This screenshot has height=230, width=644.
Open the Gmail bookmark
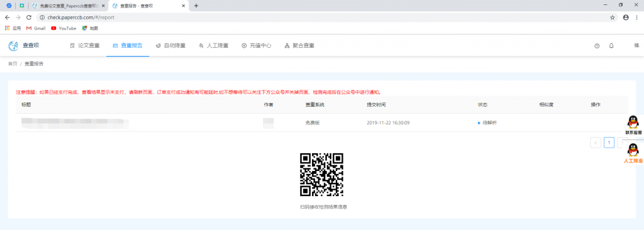tap(36, 28)
